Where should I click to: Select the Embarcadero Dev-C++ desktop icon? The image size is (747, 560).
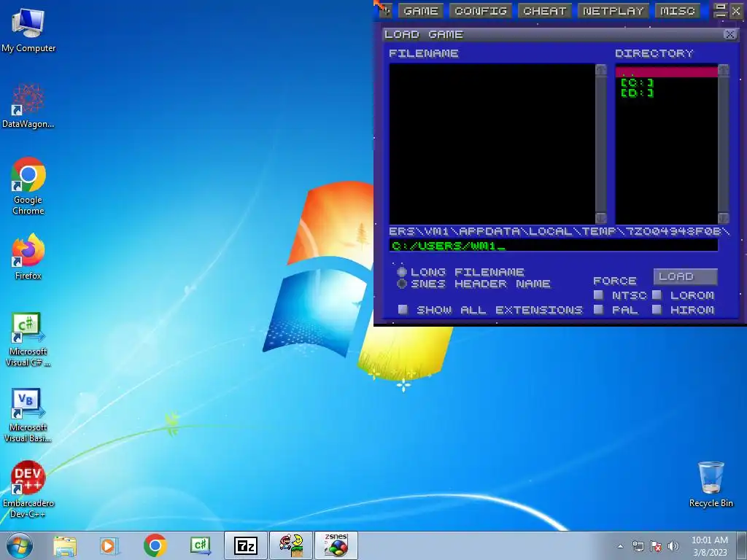[x=28, y=489]
